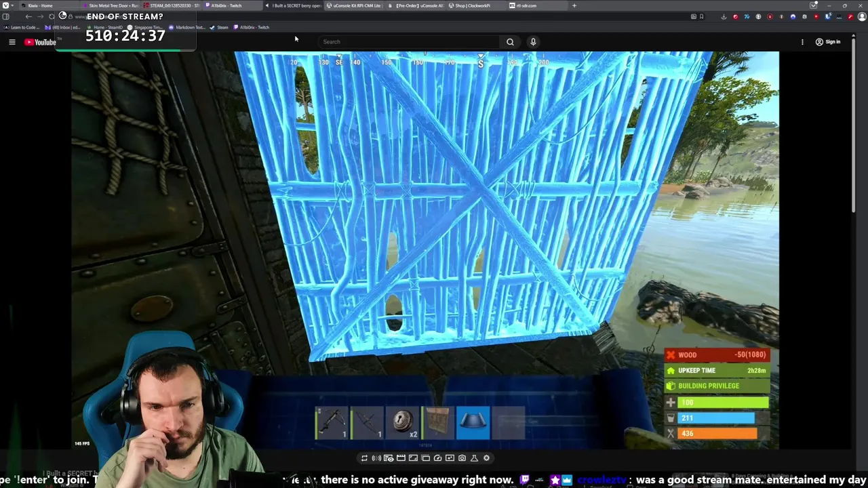Click the UPKEEP TIME 2h28m indicator
Viewport: 868px width, 488px height.
click(x=716, y=371)
